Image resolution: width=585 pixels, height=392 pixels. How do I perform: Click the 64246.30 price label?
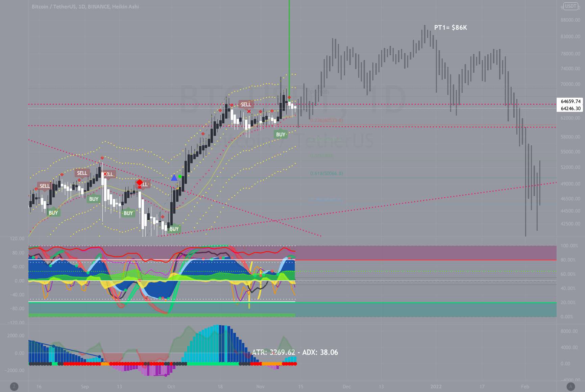click(x=570, y=108)
